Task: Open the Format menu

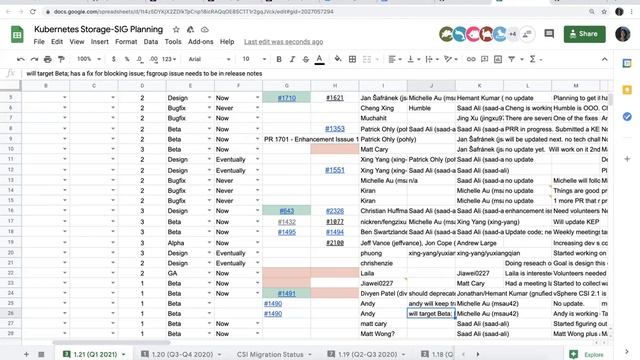Action: [x=126, y=42]
